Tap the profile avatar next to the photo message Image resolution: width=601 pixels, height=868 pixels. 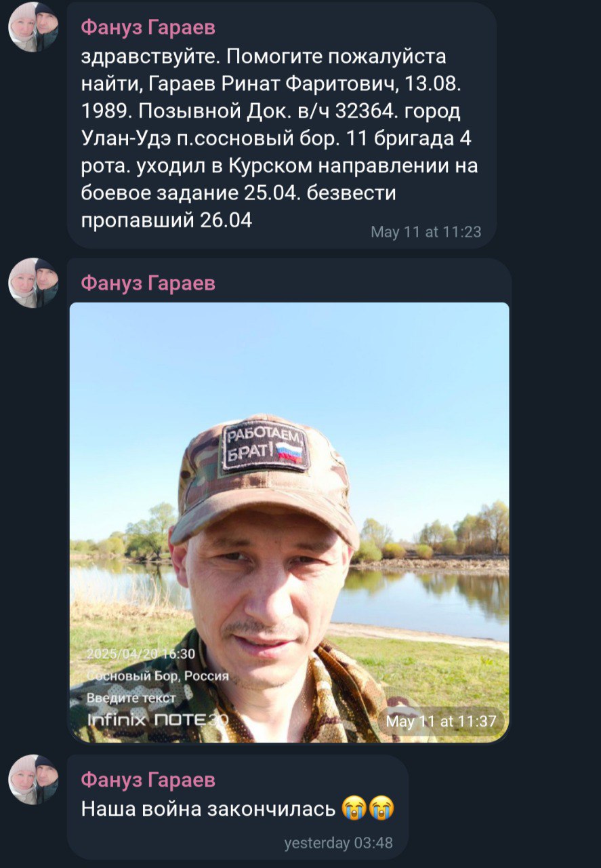coord(33,283)
